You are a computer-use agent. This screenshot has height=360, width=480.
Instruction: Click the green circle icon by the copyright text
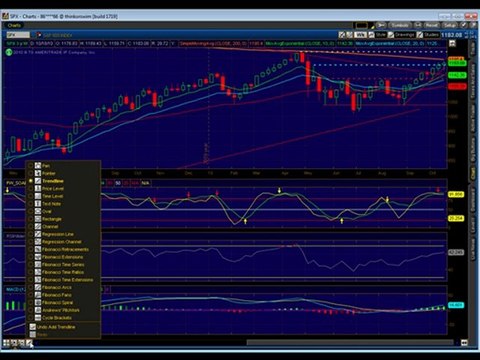[9, 52]
